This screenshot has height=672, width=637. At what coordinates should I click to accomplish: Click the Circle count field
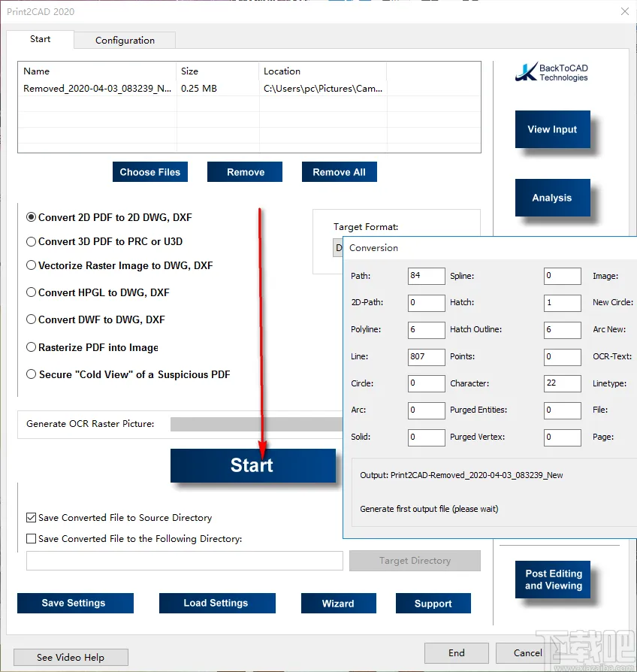(x=426, y=383)
